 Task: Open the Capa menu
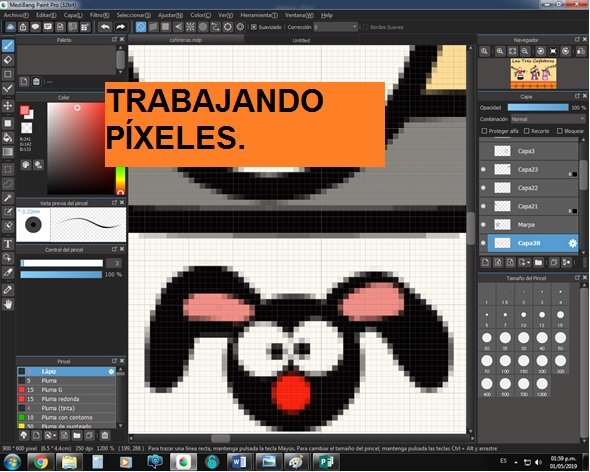tap(73, 15)
